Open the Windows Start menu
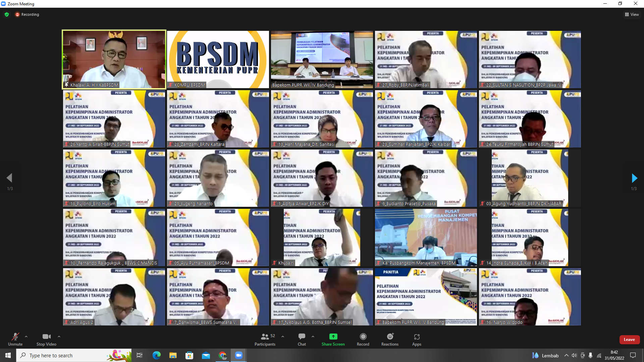 [x=8, y=355]
